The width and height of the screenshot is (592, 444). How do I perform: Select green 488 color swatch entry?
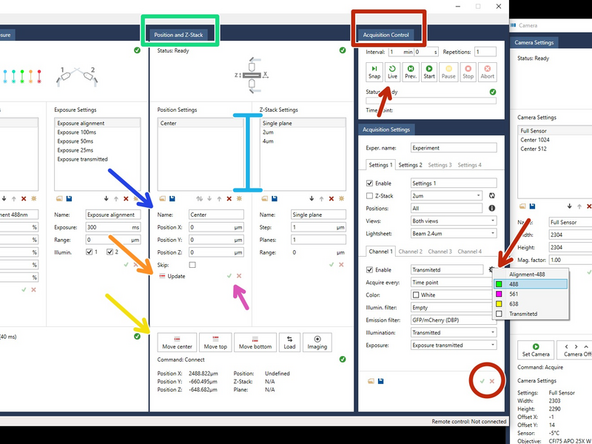point(531,284)
